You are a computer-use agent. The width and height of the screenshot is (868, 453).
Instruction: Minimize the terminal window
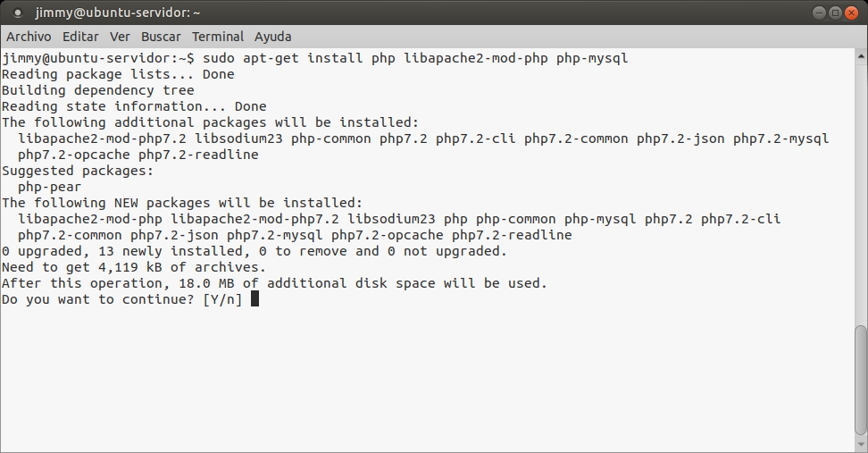(x=820, y=13)
